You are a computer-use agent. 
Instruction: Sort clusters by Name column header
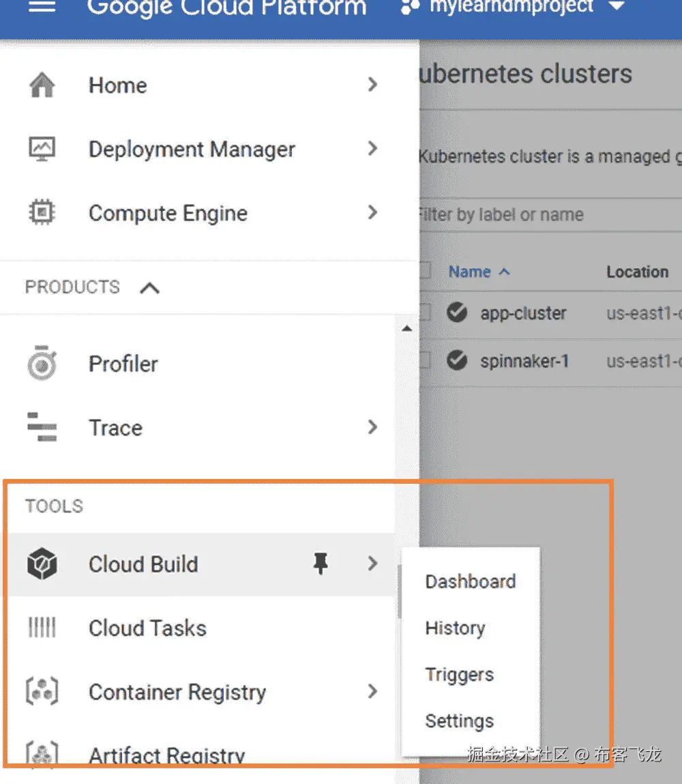tap(470, 272)
